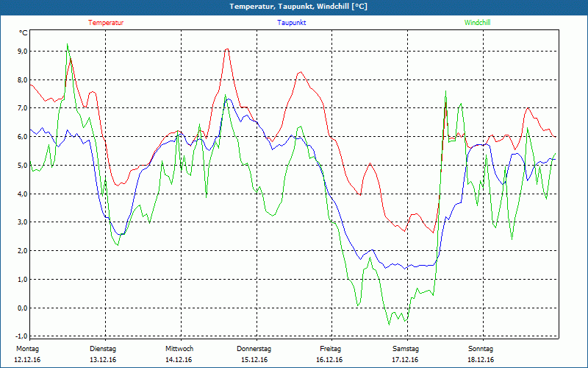The width and height of the screenshot is (588, 368).
Task: Click the Donnerstag day label
Action: point(254,349)
